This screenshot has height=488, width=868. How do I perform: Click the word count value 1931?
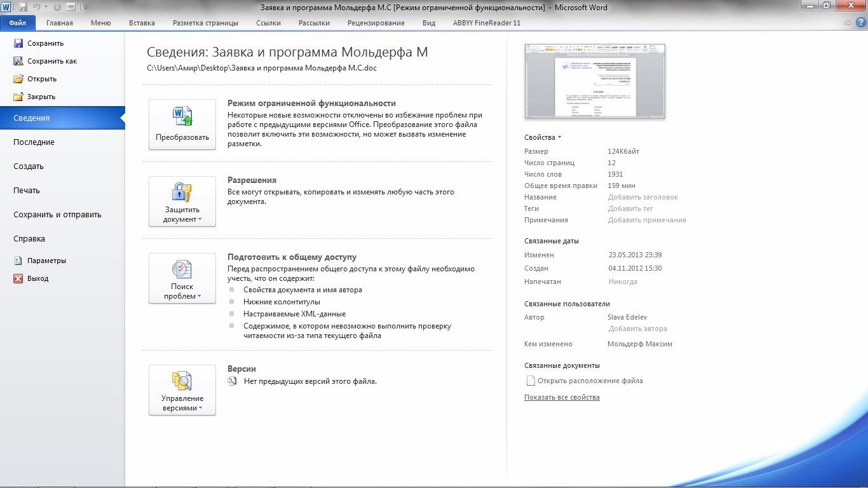click(615, 174)
